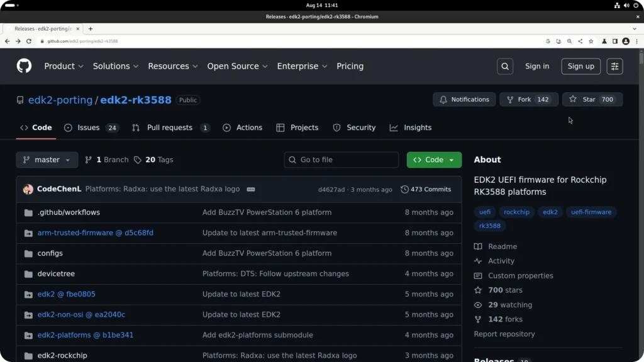This screenshot has height=362, width=644.
Task: Switch to the Issues tab
Action: point(92,128)
